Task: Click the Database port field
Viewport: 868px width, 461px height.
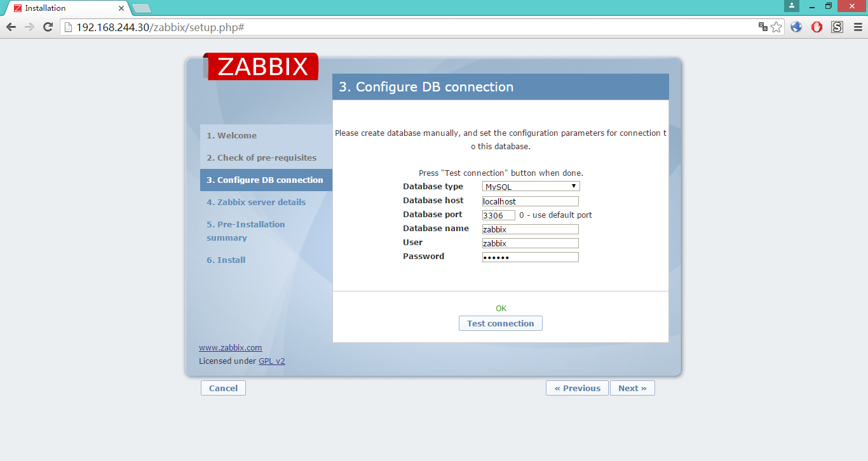Action: tap(499, 215)
